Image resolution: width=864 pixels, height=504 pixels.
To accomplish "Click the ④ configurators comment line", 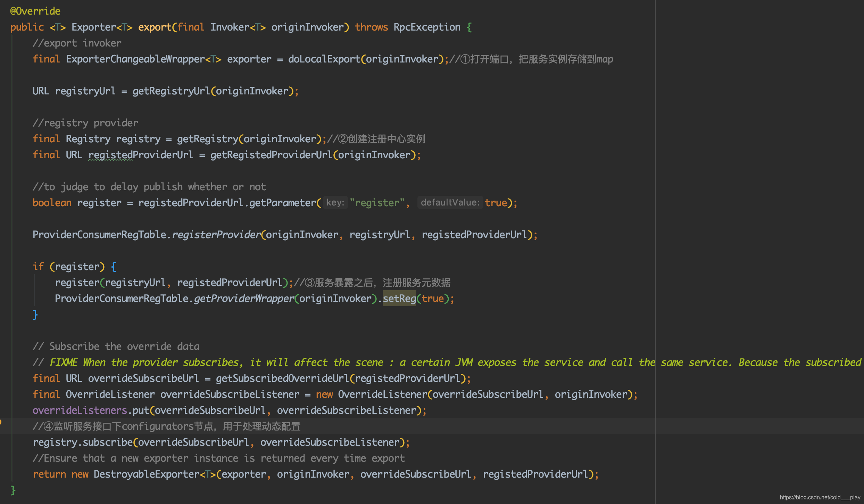I will 167,426.
